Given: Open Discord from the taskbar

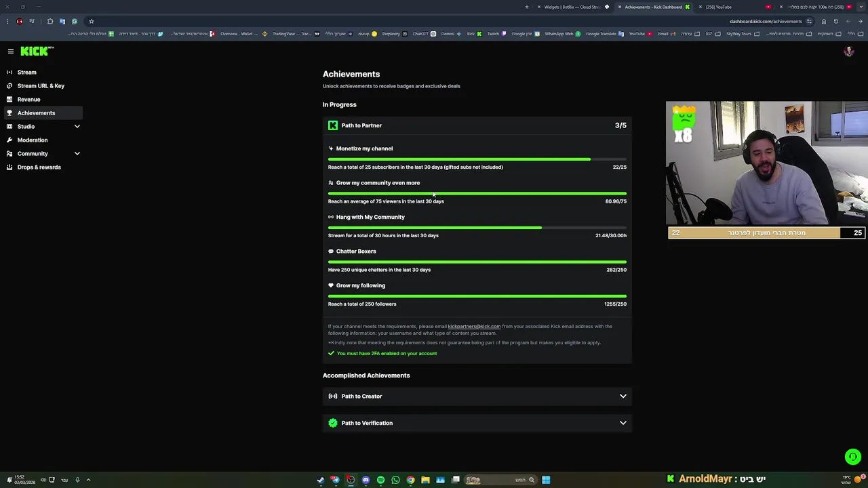Looking at the screenshot, I should [366, 480].
